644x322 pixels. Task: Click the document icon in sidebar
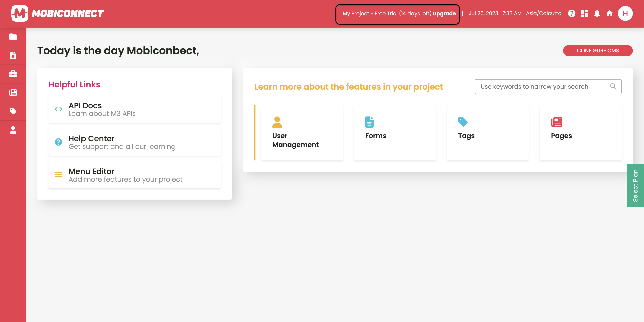13,55
